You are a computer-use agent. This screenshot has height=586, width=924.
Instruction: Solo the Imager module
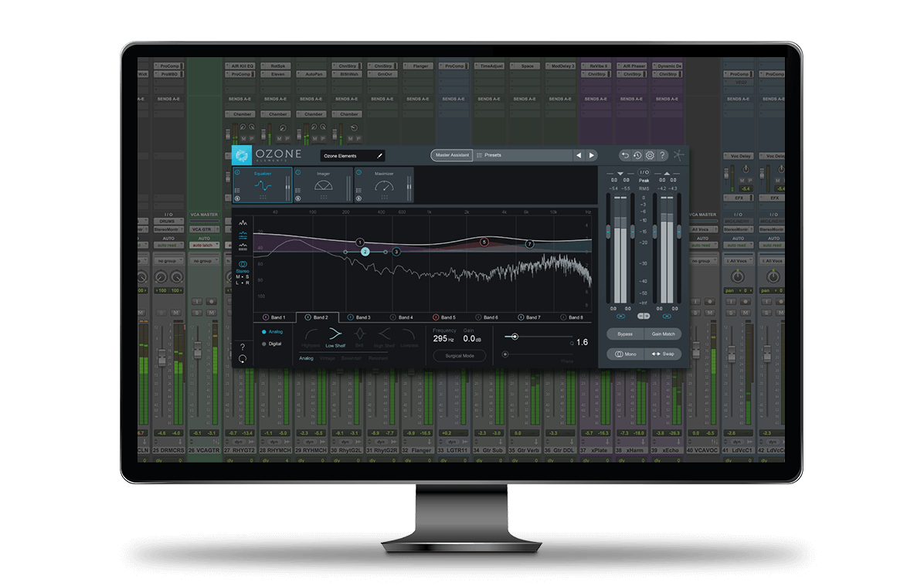pyautogui.click(x=298, y=198)
